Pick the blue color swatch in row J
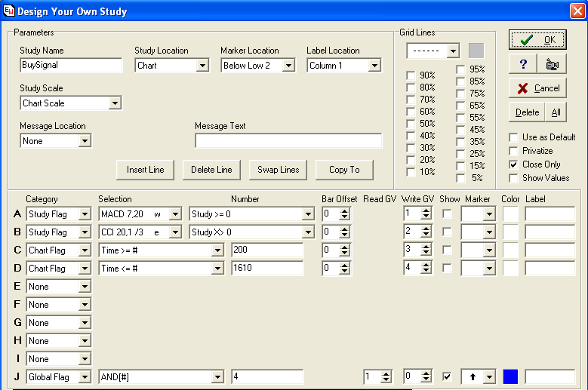This screenshot has width=588, height=390. click(510, 376)
